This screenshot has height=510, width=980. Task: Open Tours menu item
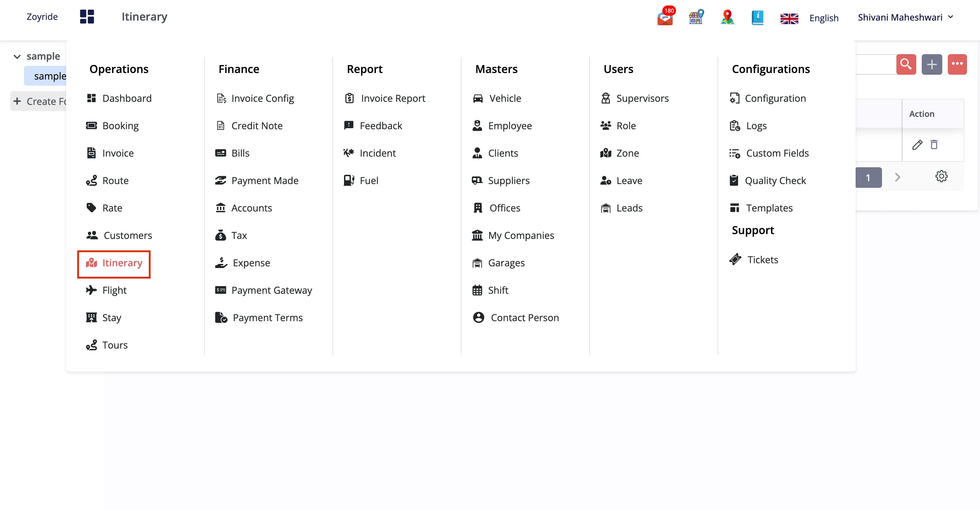[107, 345]
